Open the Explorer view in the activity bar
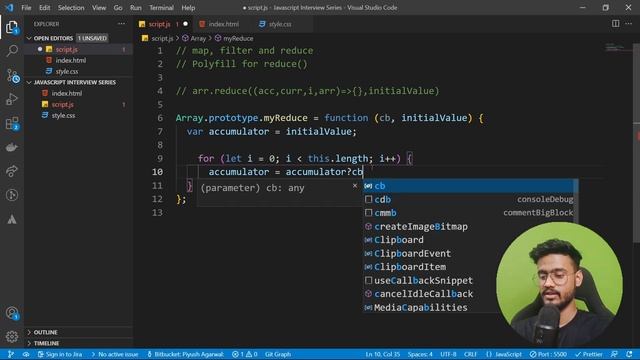This screenshot has width=640, height=360. pos(12,27)
